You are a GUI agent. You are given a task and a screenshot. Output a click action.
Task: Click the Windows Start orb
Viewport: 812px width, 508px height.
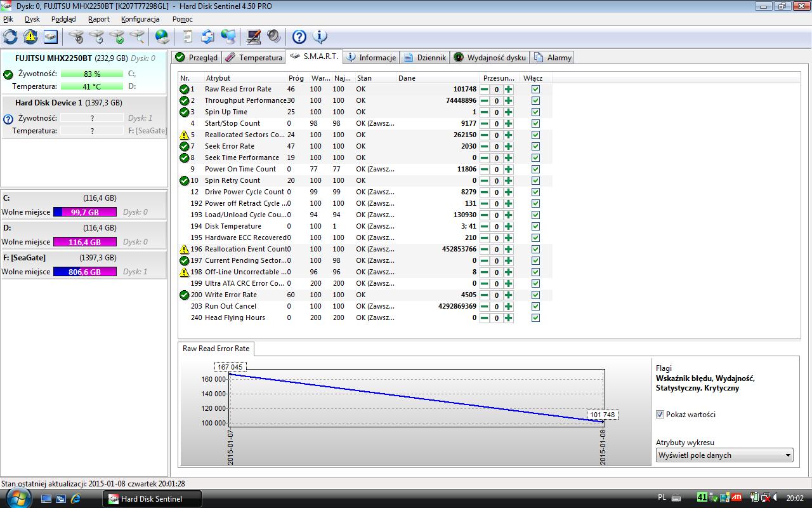(18, 497)
